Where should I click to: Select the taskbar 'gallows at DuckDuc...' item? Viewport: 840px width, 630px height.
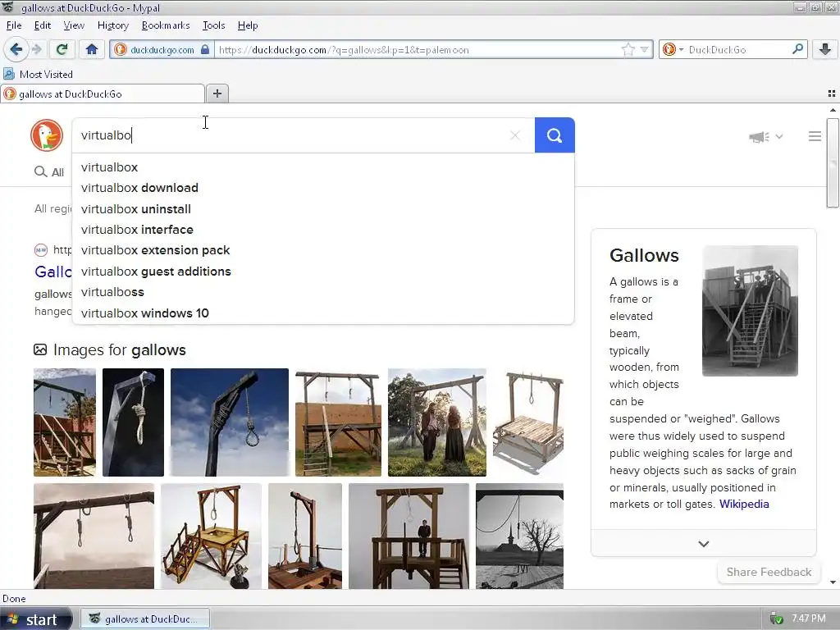pyautogui.click(x=144, y=619)
